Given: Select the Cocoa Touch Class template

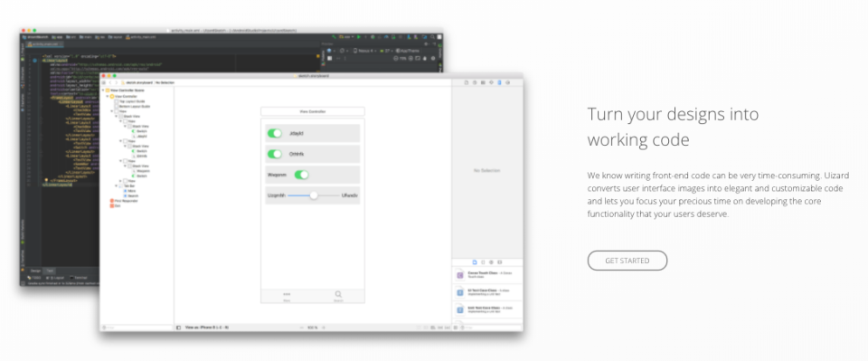Looking at the screenshot, I should 487,275.
